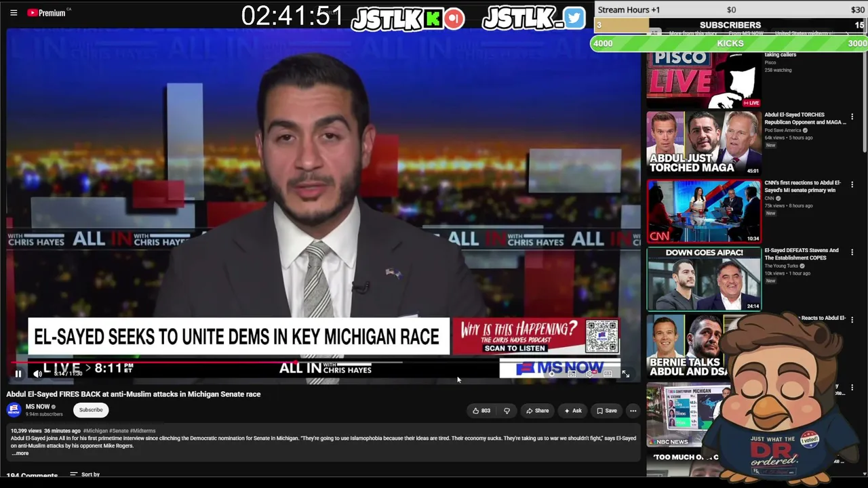868x488 pixels.
Task: Subscribe to the MS NOW channel
Action: point(91,410)
